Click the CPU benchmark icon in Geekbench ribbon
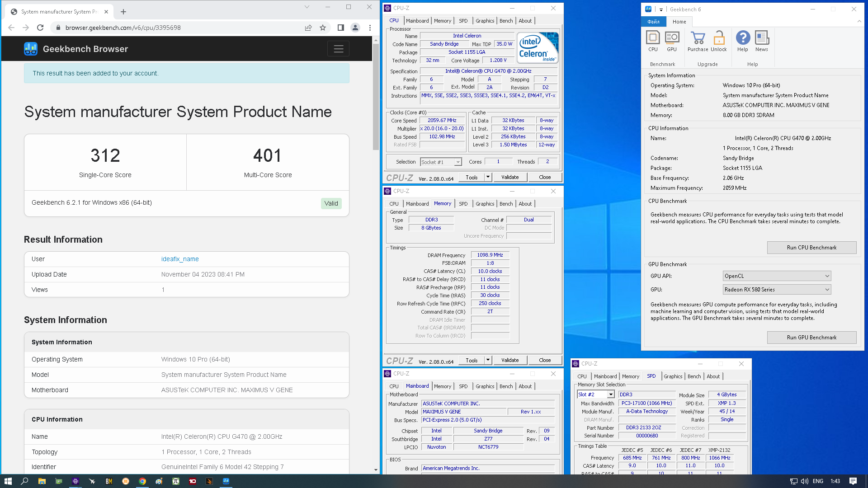The width and height of the screenshot is (868, 488). (653, 41)
